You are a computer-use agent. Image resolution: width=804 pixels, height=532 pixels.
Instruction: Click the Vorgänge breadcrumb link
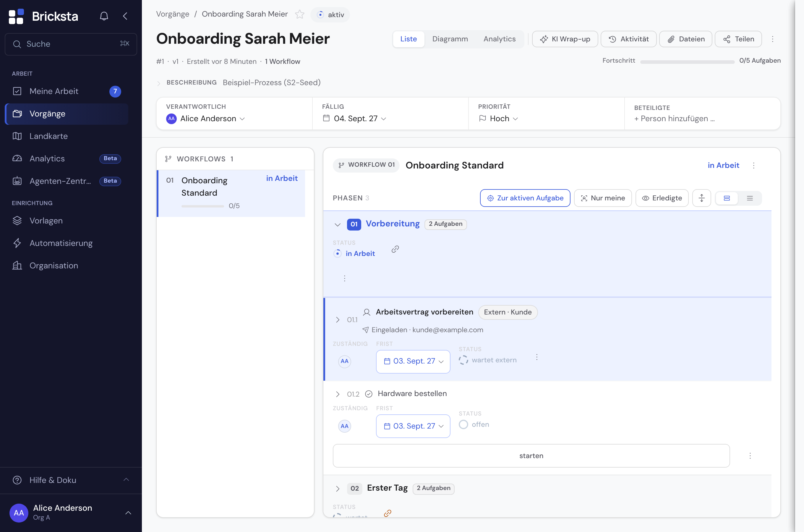pyautogui.click(x=173, y=14)
